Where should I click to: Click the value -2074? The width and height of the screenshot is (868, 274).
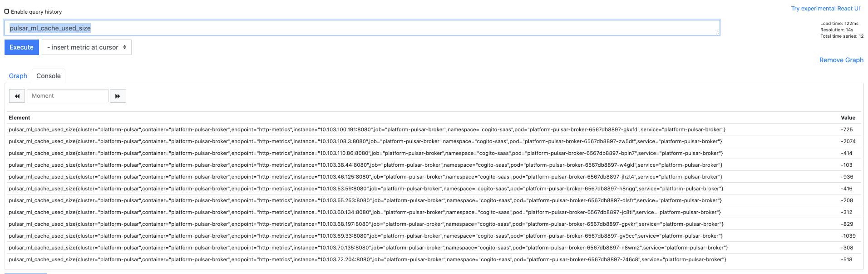[x=848, y=141]
